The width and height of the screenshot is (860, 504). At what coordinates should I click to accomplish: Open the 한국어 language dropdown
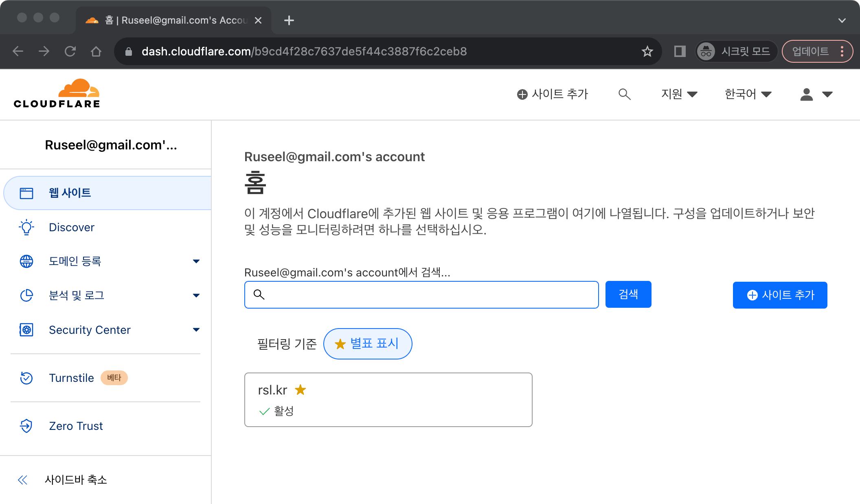(x=748, y=94)
